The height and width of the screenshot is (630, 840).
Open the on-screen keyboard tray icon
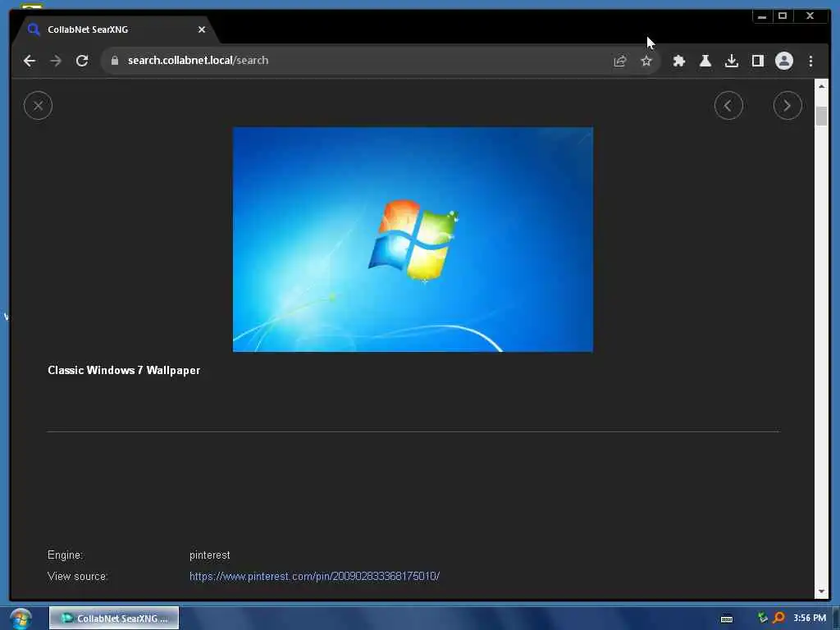click(727, 619)
